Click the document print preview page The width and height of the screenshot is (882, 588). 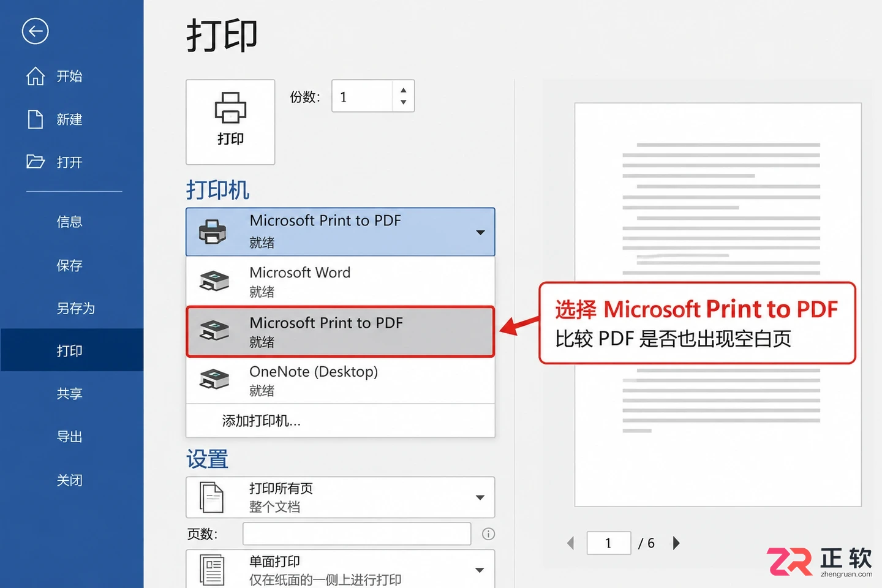(718, 304)
